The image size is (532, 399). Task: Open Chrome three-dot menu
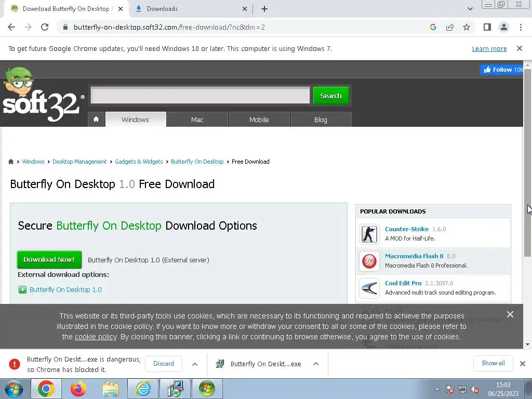tap(521, 27)
